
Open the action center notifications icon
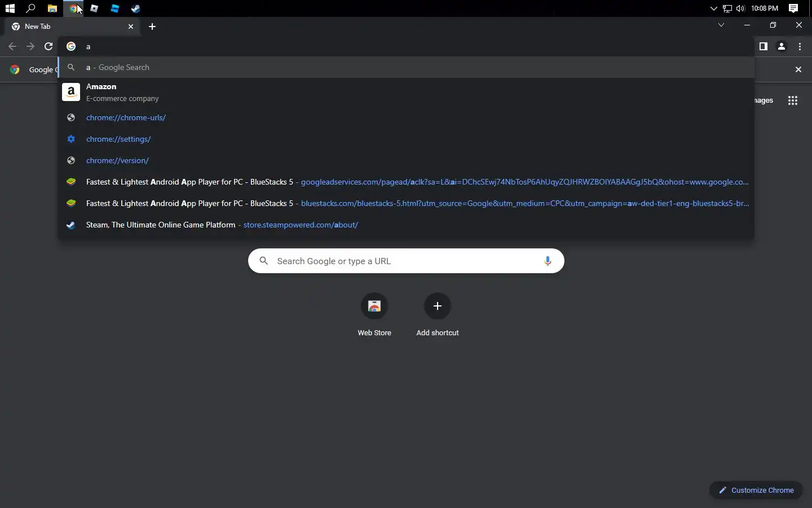click(793, 8)
